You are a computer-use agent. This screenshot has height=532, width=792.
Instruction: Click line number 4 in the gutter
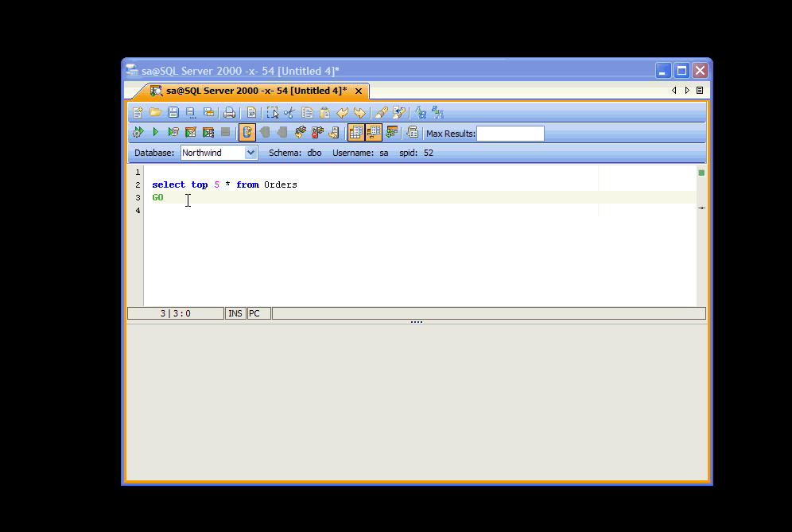pyautogui.click(x=138, y=210)
